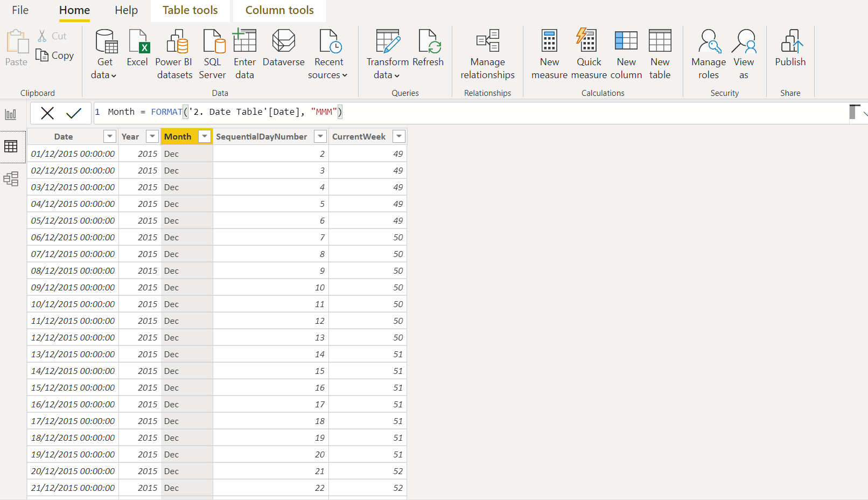Import from Excel workbook
Screen dimensions: 868x500
[x=137, y=48]
